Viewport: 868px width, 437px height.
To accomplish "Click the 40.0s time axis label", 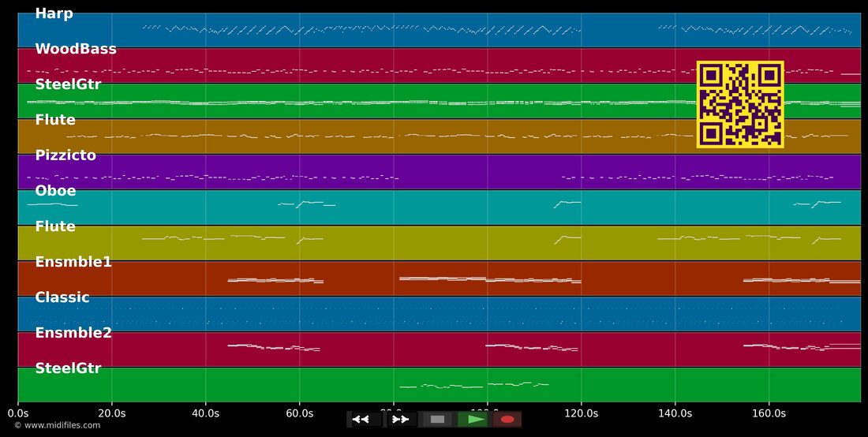I will 206,413.
